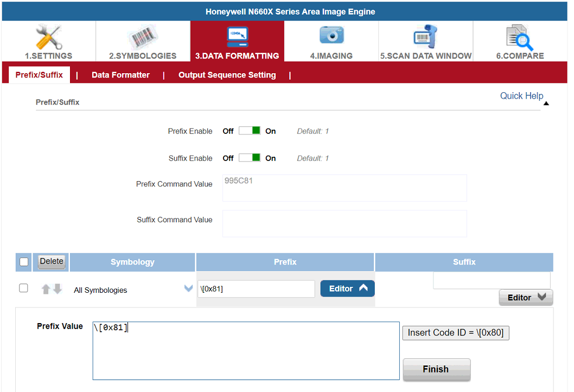Image resolution: width=574 pixels, height=392 pixels.
Task: Move the All Symbologies row up
Action: tap(46, 289)
